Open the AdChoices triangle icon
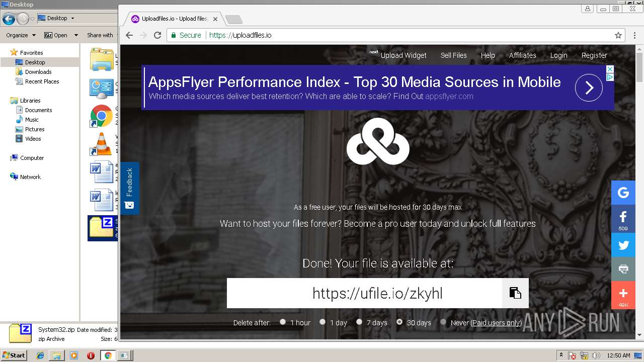The image size is (644, 362). [610, 77]
